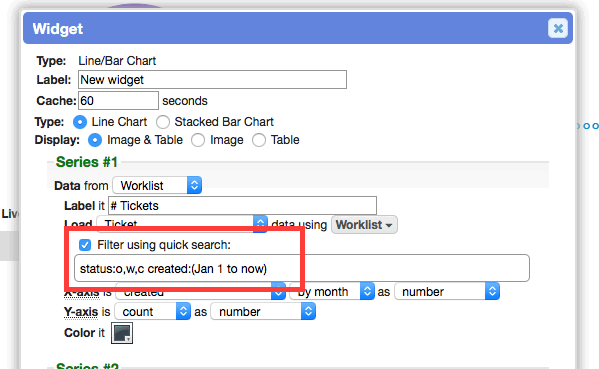Open the Data from Worklist dropdown
The image size is (599, 369).
click(157, 186)
